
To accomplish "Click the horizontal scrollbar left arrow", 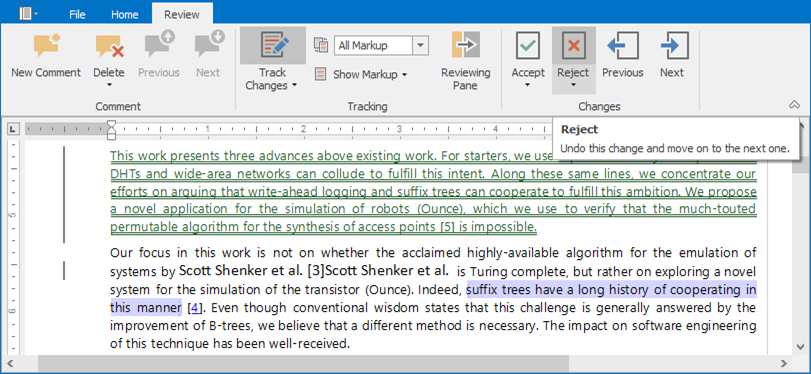I will tap(9, 363).
